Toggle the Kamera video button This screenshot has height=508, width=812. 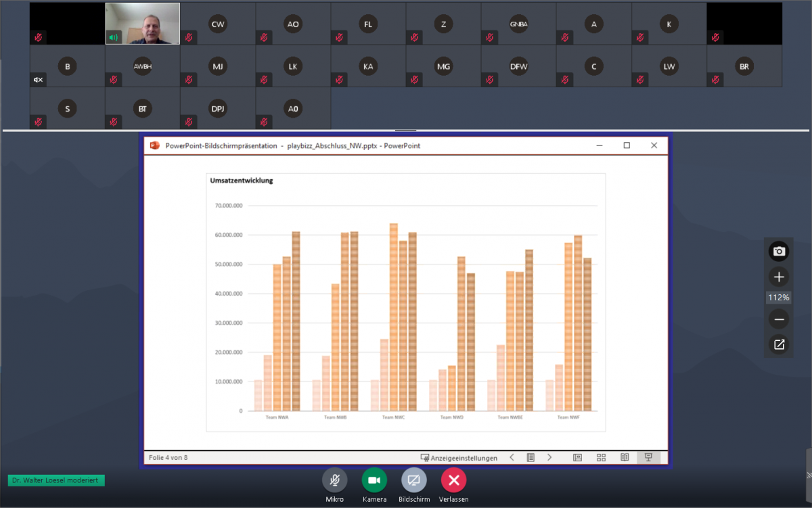coord(374,480)
